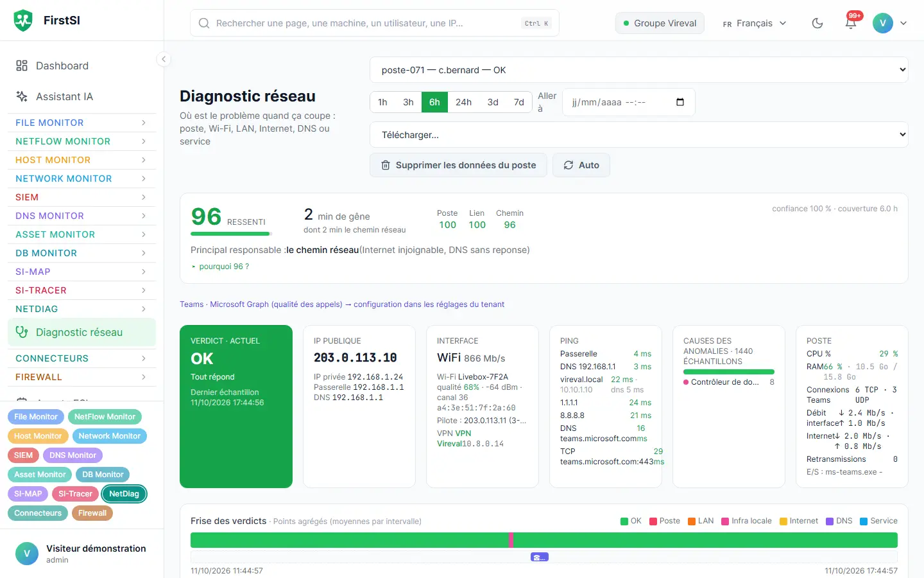The width and height of the screenshot is (924, 578).
Task: Click the purple DNS legend swatch
Action: click(x=830, y=521)
